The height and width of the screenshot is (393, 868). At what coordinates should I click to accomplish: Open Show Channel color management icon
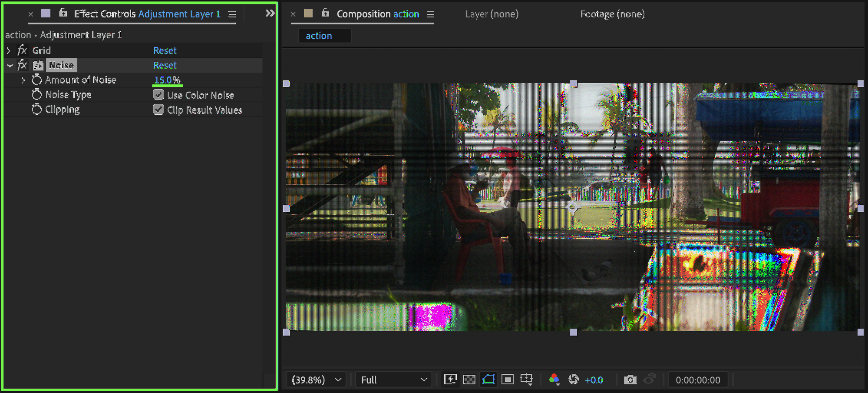(x=554, y=380)
